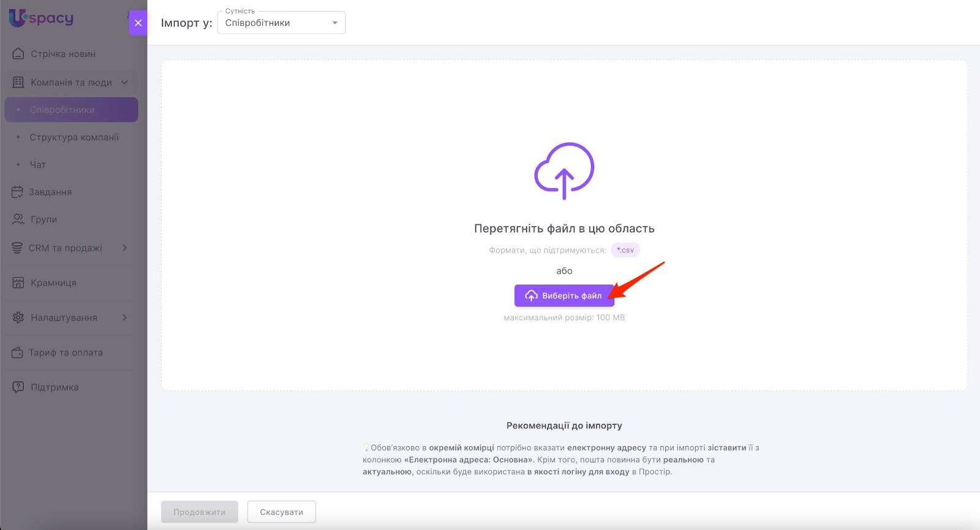980x530 pixels.
Task: Open Крамниця in the sidebar
Action: click(53, 283)
